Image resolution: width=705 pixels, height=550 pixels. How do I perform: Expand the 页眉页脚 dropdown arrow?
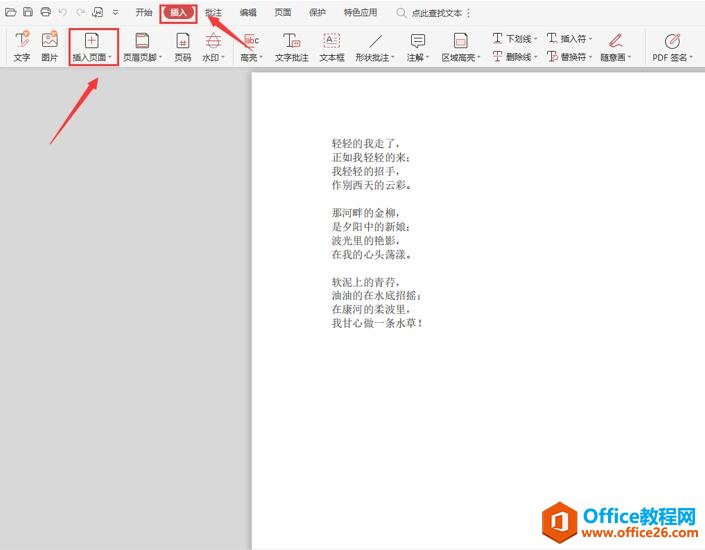[161, 57]
